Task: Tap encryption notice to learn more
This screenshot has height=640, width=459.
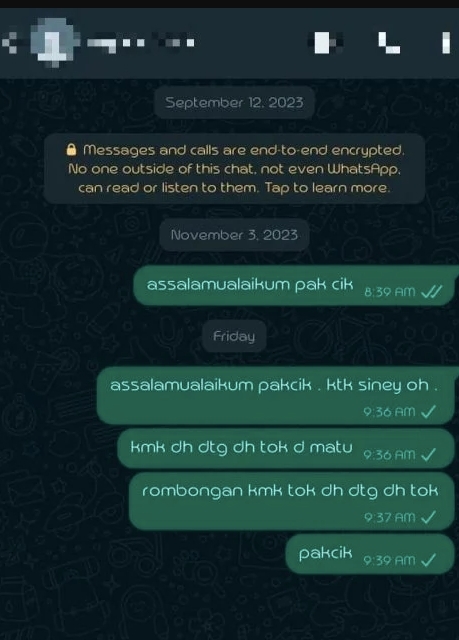Action: [235, 169]
